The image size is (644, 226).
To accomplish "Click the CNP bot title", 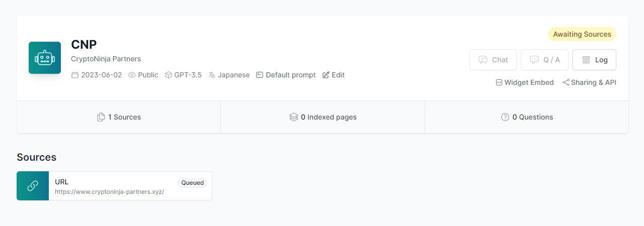I will [x=84, y=44].
